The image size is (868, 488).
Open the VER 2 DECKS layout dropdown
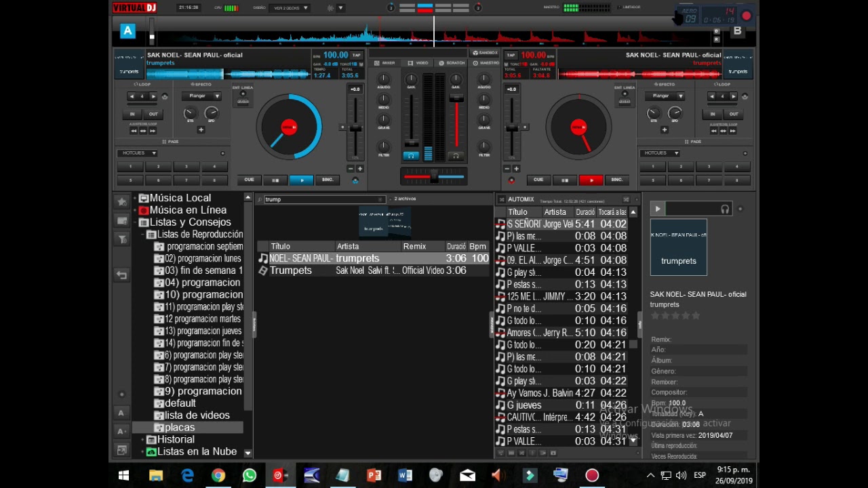click(x=290, y=8)
